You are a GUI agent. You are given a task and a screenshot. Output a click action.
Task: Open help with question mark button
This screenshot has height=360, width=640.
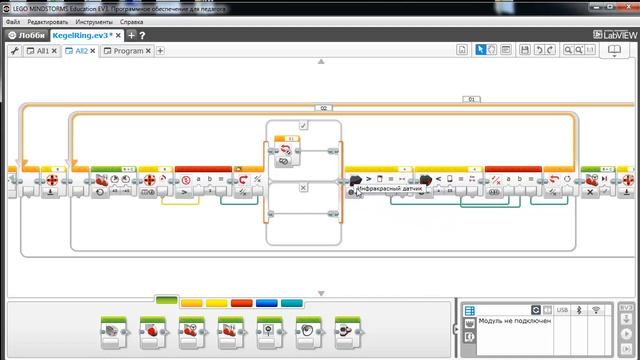point(142,36)
